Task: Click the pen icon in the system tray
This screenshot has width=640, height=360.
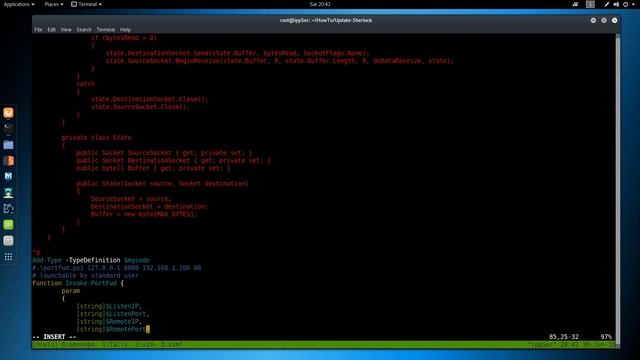Action: [x=607, y=4]
